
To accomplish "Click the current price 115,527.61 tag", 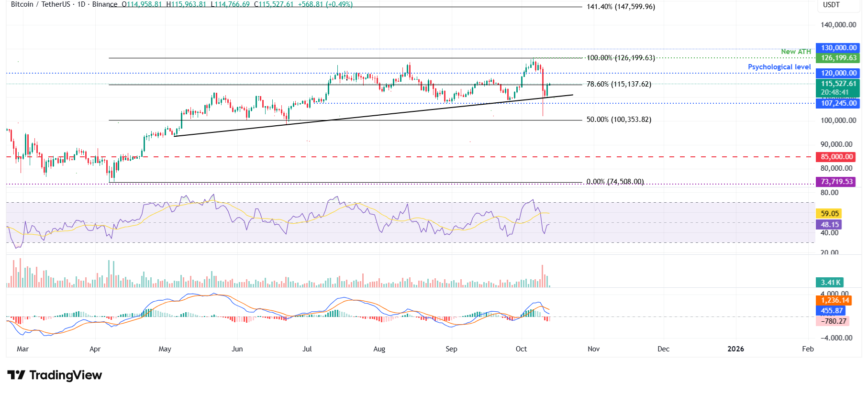I will click(x=838, y=84).
